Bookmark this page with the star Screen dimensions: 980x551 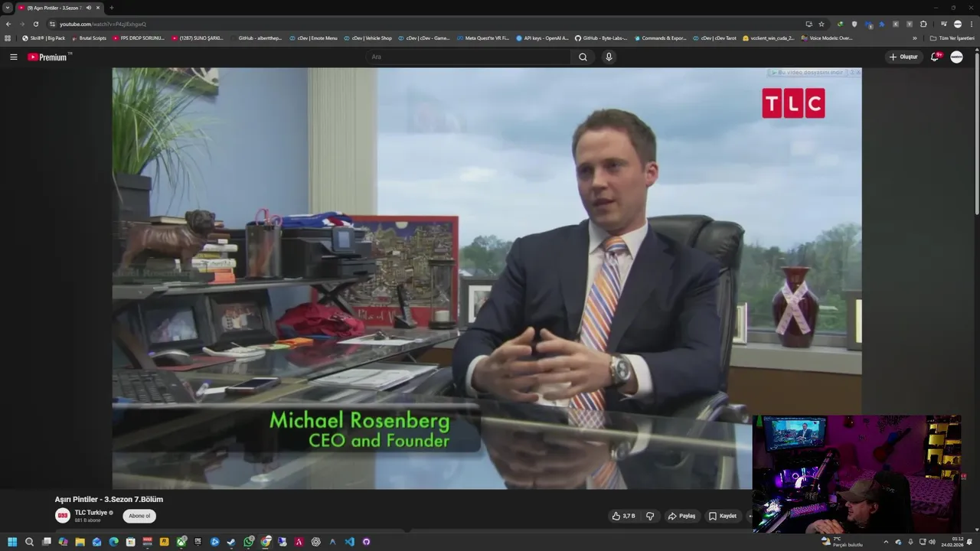pos(822,24)
